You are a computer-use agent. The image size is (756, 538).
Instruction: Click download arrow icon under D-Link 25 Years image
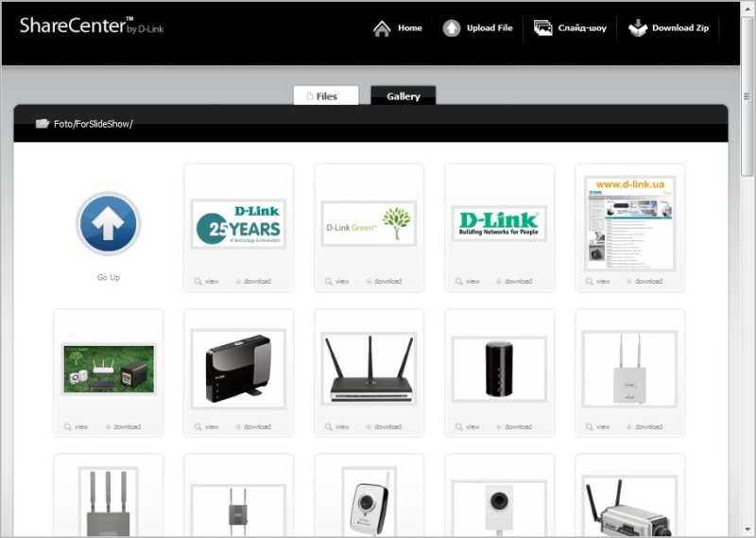(x=238, y=282)
